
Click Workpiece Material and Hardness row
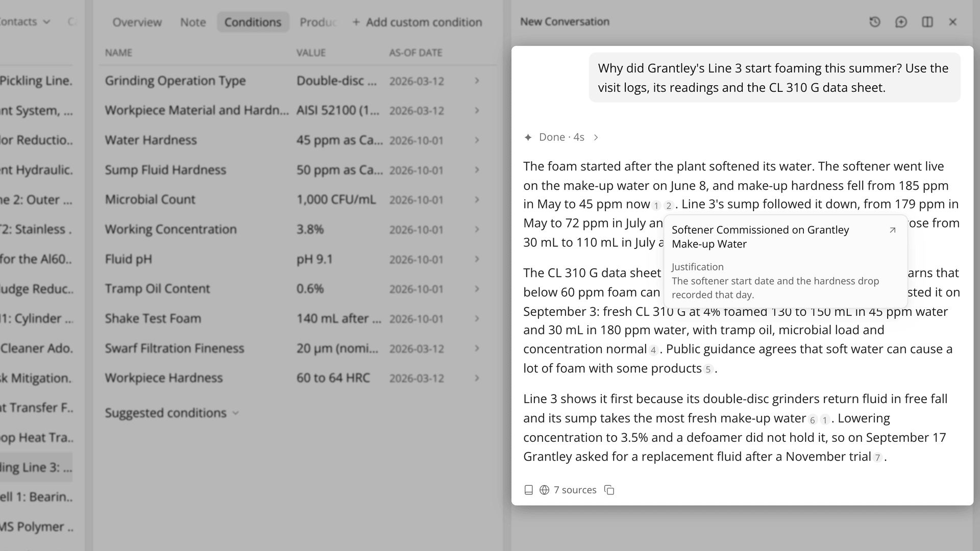click(x=298, y=110)
